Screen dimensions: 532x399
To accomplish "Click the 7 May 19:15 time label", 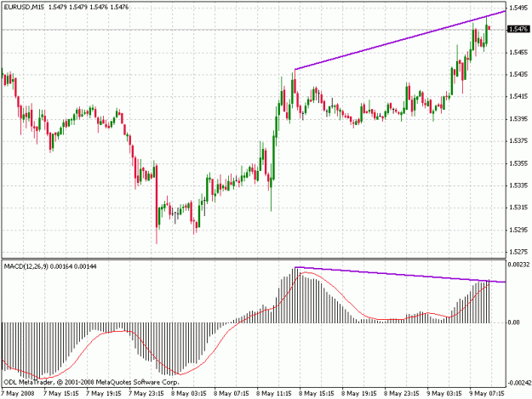I will tap(104, 394).
